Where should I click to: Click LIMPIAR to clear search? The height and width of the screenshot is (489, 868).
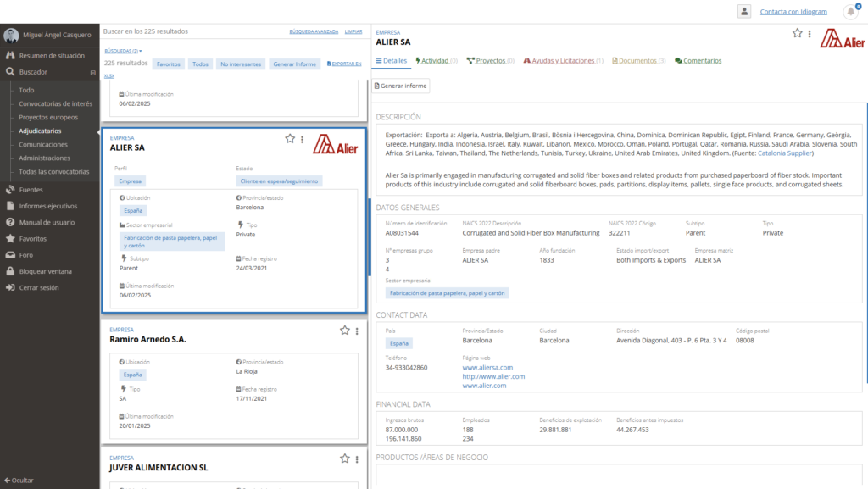click(x=353, y=31)
